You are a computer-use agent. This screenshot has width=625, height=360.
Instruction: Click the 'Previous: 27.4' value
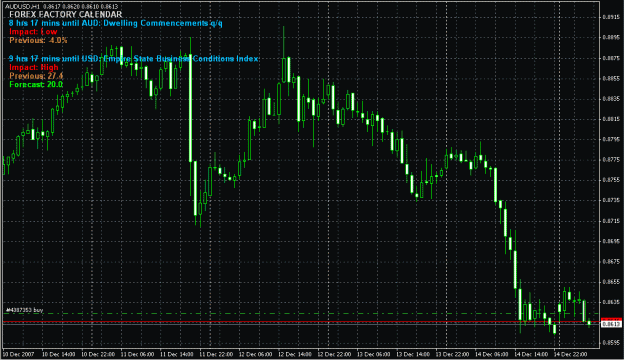click(x=36, y=76)
